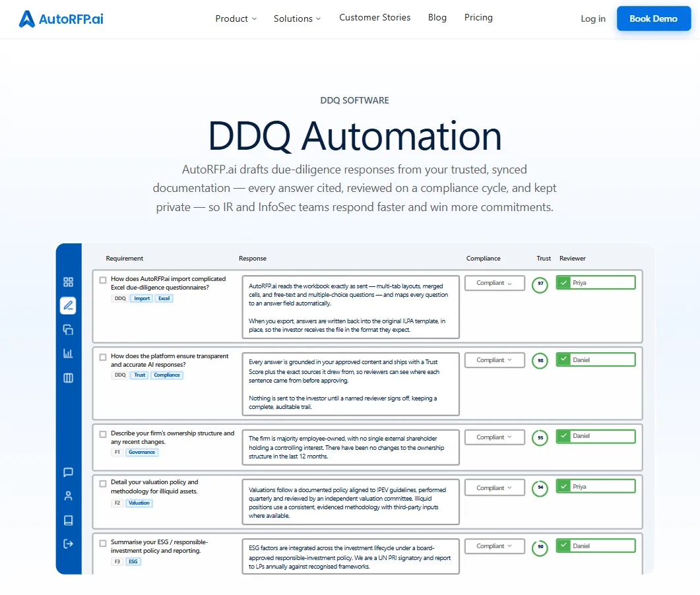Check the ownership structure requirement box
Viewport: 700px width, 595px height.
(x=103, y=434)
